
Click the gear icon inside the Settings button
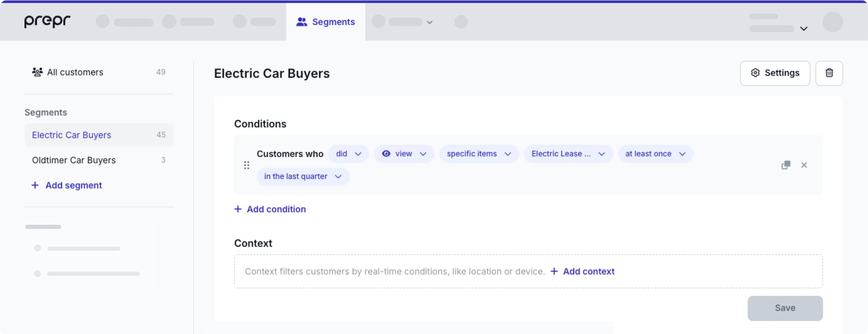point(755,73)
